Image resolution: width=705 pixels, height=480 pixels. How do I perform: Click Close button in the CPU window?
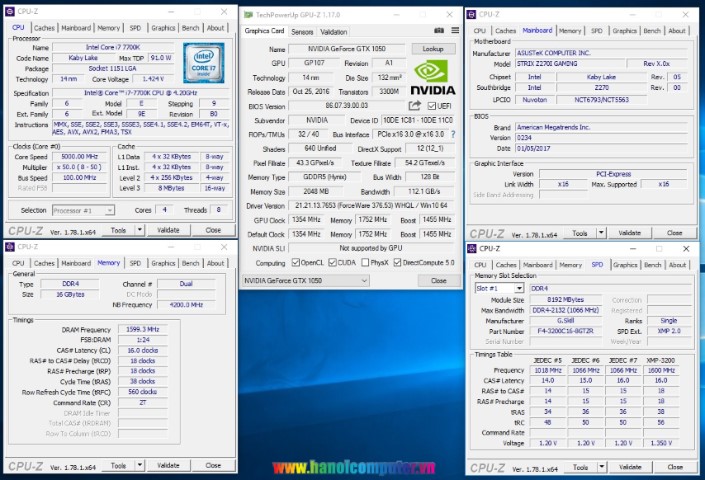213,230
